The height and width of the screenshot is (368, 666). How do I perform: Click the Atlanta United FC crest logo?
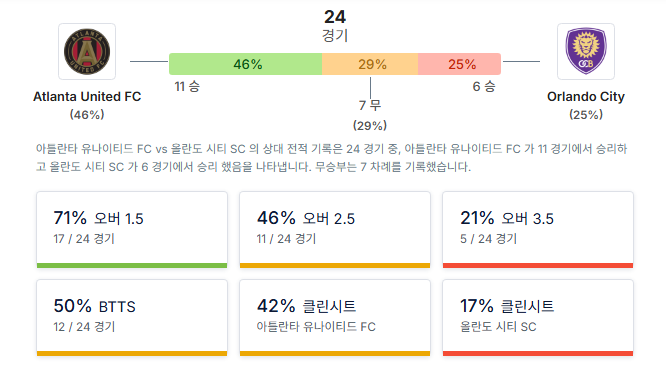[87, 51]
